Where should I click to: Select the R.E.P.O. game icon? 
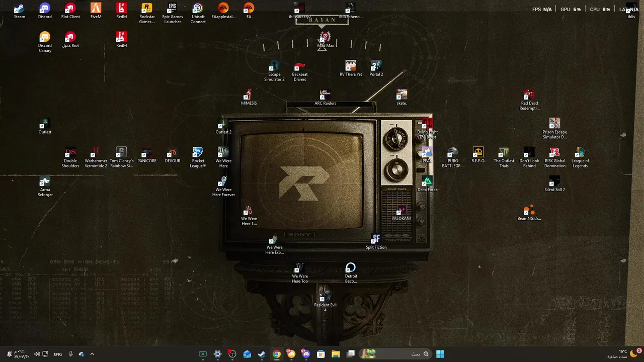(x=478, y=155)
